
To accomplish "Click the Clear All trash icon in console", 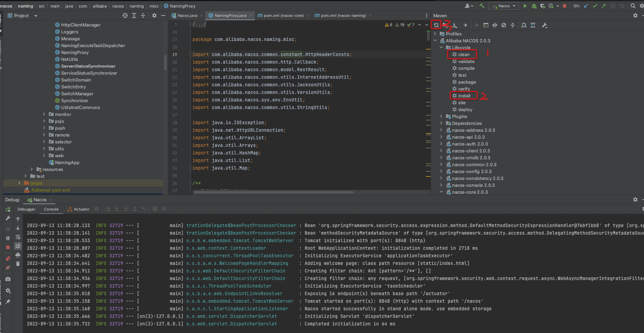I will tap(18, 264).
